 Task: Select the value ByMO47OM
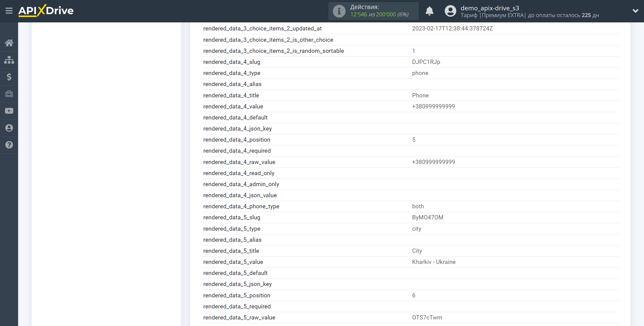tap(428, 217)
